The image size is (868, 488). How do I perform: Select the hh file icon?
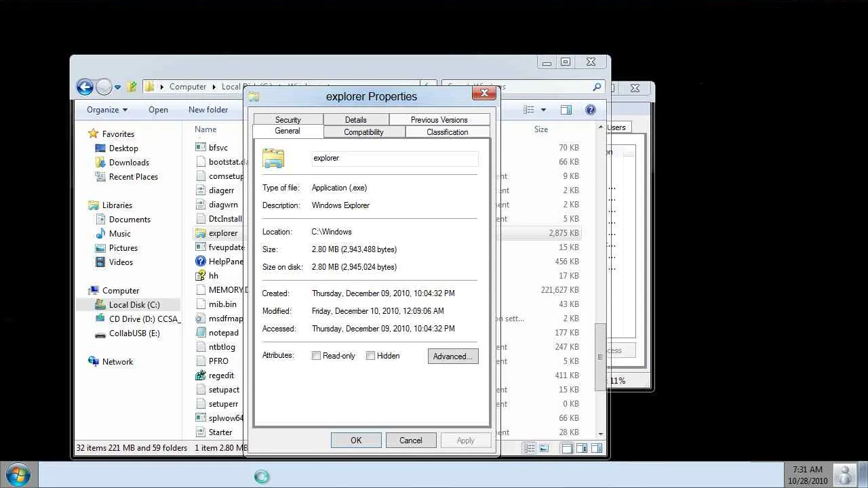200,275
